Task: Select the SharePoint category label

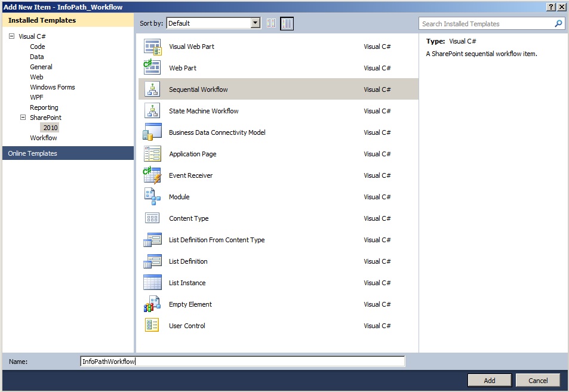Action: 45,118
